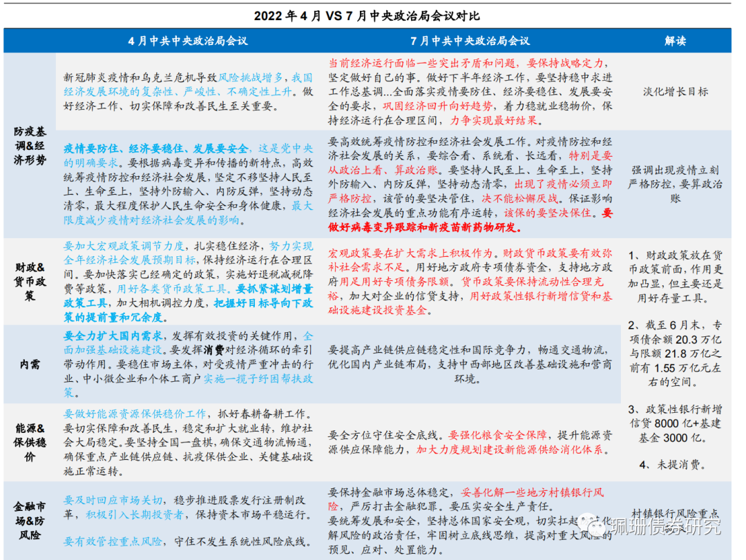Screen dimensions: 746x560
Task: Click blue text '要及时回应市场关切'
Action: click(113, 500)
